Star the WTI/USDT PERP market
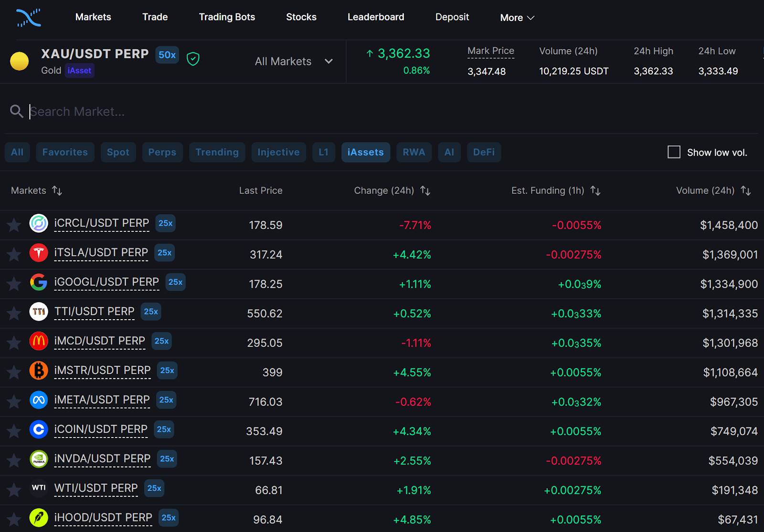Screen dimensions: 764x532 pos(13,489)
